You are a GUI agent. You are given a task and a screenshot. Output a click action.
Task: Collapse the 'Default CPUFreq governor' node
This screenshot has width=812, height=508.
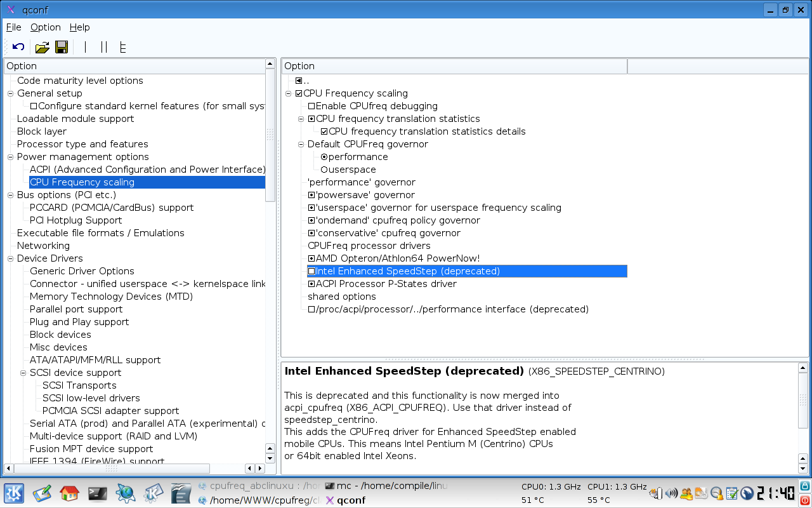point(301,144)
